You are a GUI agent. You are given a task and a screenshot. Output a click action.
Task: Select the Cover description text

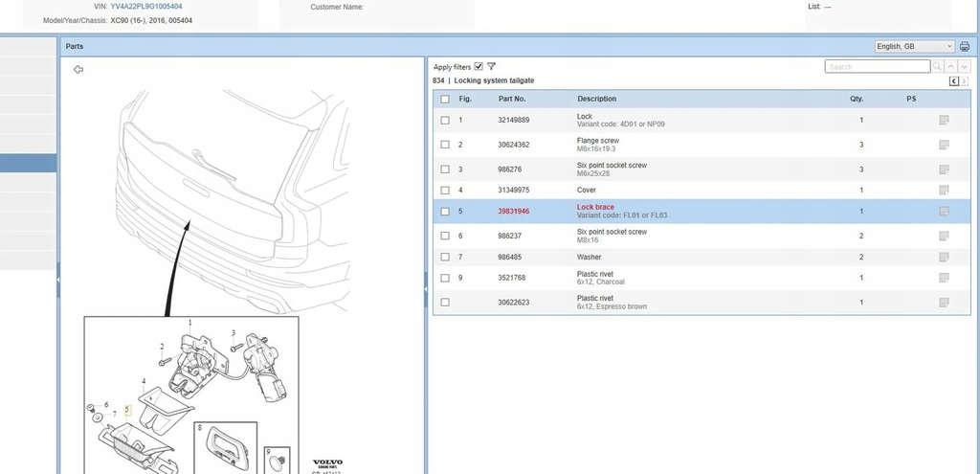pos(587,191)
